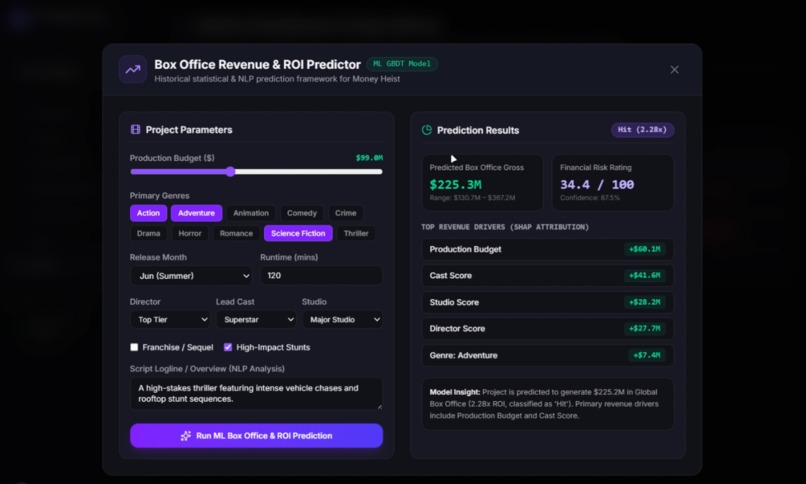Image resolution: width=806 pixels, height=484 pixels.
Task: Click the +$60.1M attribution badge
Action: (645, 249)
